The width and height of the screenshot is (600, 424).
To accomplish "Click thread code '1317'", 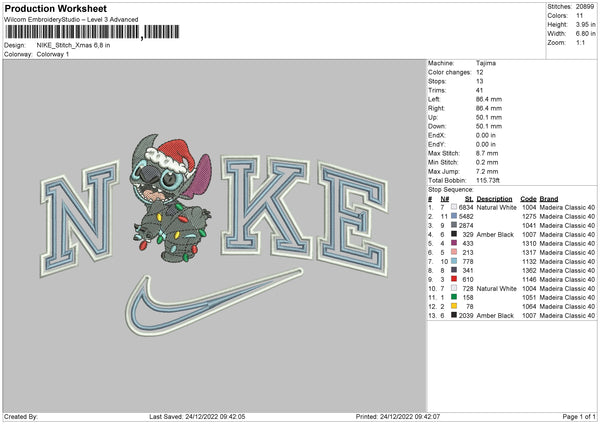I will 529,253.
